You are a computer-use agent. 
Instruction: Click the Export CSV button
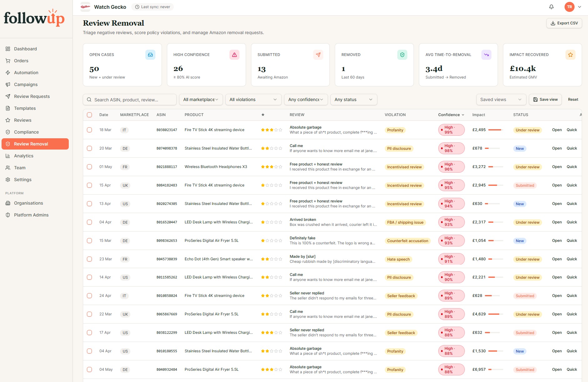(564, 23)
